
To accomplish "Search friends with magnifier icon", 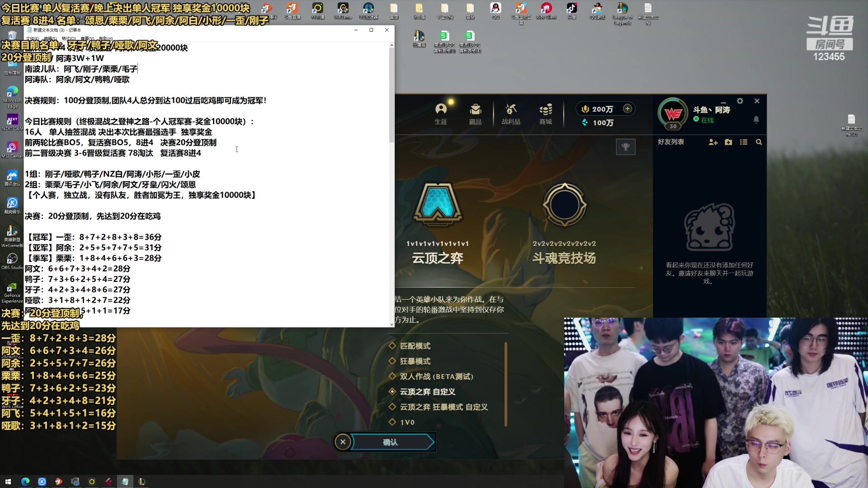I will click(x=759, y=142).
